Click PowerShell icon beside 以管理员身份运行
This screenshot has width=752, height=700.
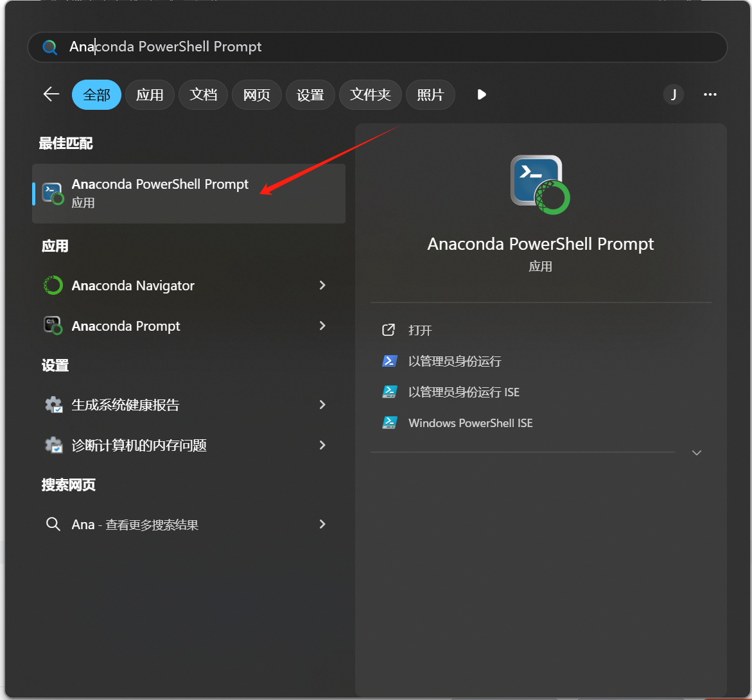click(389, 361)
